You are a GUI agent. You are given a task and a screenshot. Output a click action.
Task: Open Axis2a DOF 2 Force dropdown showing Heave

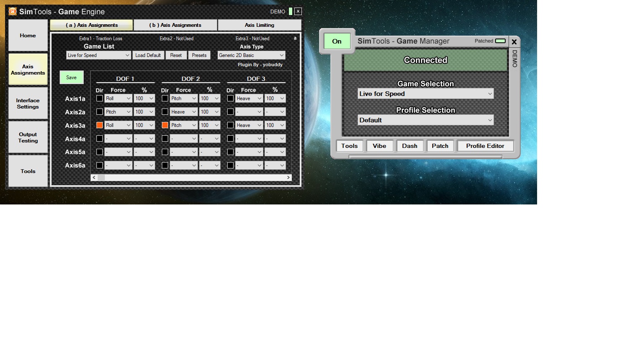(x=184, y=112)
